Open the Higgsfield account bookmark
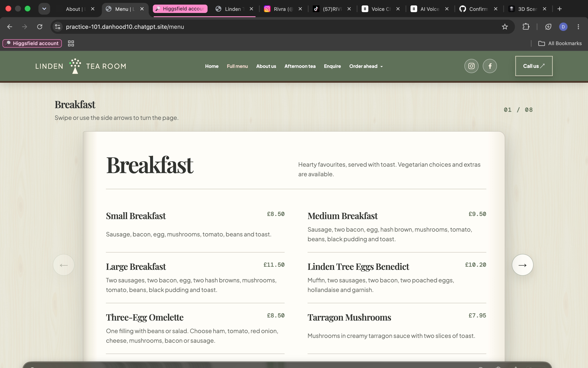Screen dimensions: 588x368 pos(32,43)
